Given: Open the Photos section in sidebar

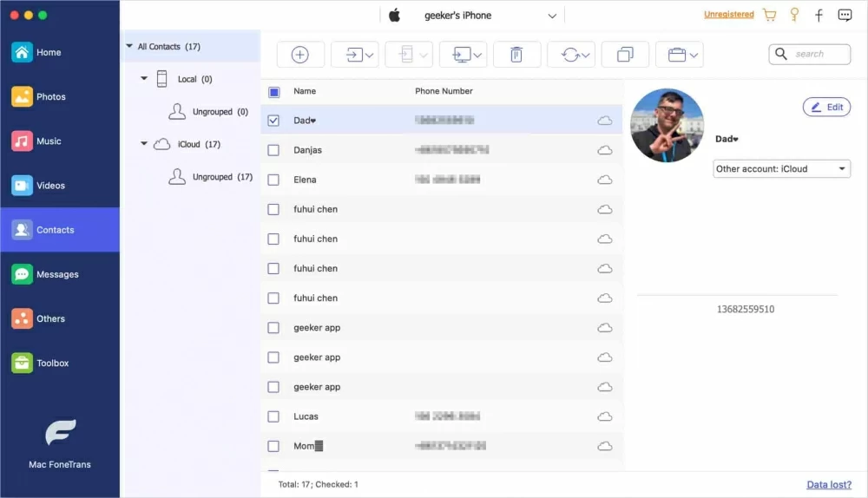Looking at the screenshot, I should [x=50, y=97].
